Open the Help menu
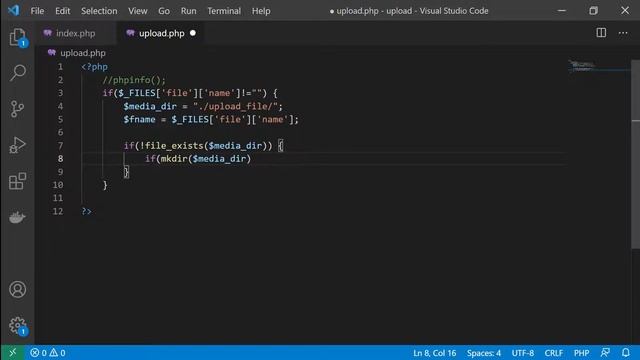640x360 pixels. tap(261, 11)
